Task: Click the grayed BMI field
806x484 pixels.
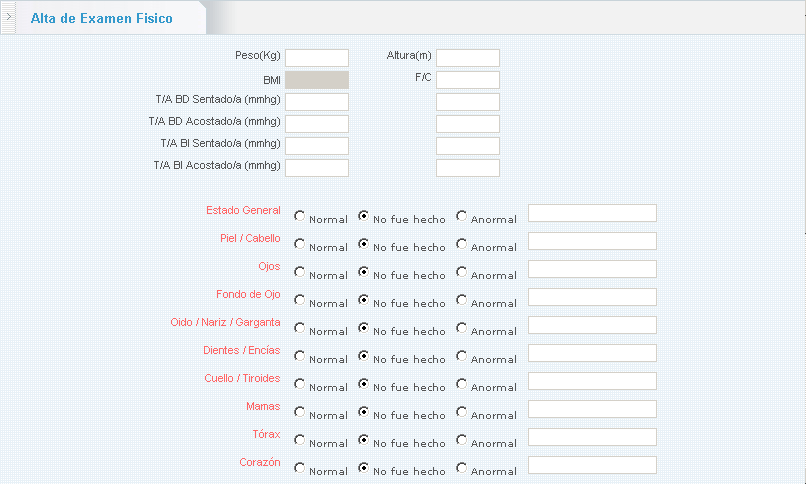Action: click(x=317, y=80)
